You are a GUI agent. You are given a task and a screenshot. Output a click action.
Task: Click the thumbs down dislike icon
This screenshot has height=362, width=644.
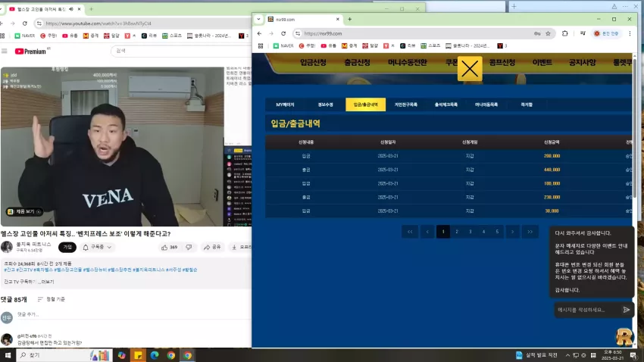pyautogui.click(x=189, y=247)
